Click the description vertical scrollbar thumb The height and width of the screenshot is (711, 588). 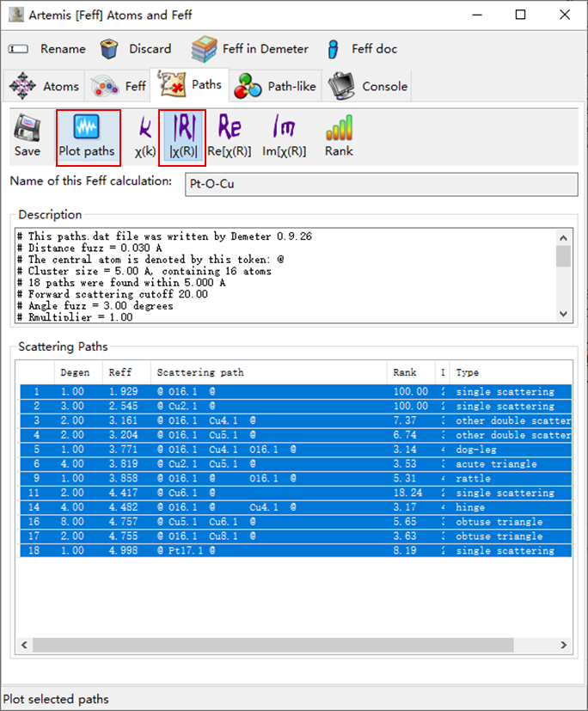click(564, 255)
